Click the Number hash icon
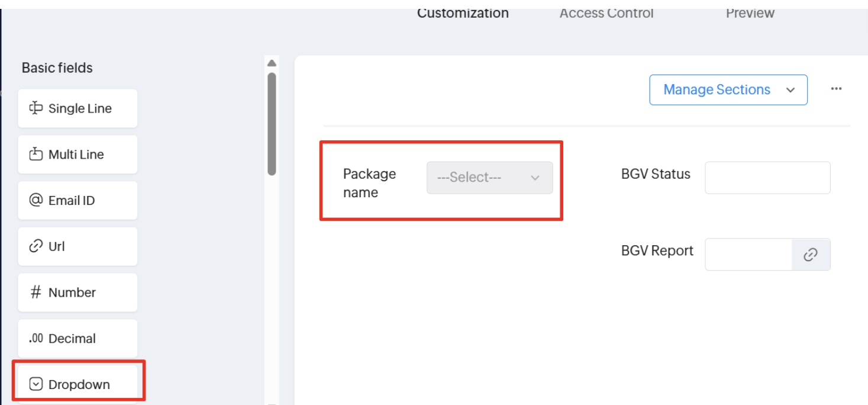 [36, 292]
